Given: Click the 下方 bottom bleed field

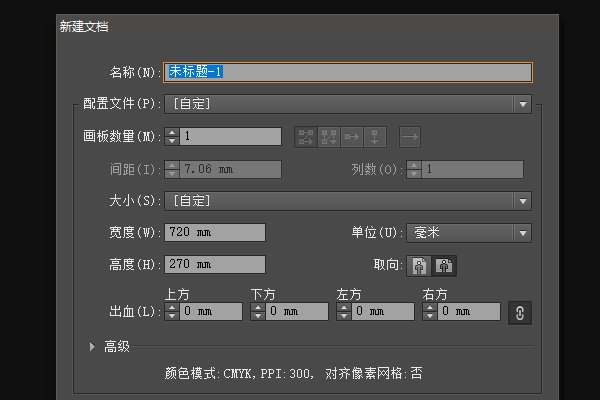Looking at the screenshot, I should 297,311.
